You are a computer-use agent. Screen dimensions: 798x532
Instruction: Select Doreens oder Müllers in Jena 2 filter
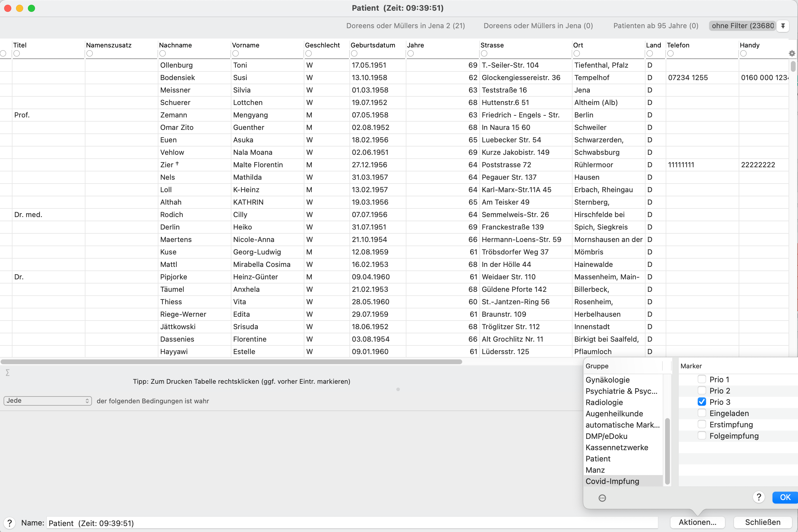click(405, 26)
